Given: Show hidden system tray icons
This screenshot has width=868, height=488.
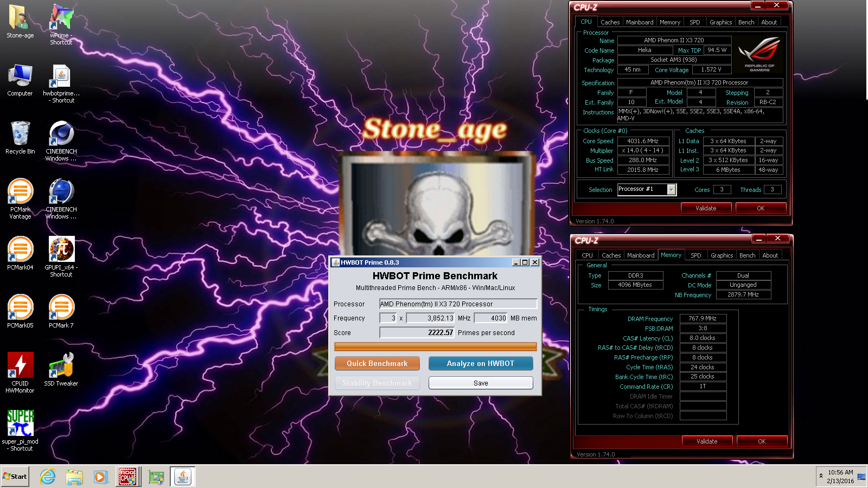Looking at the screenshot, I should click(x=821, y=476).
